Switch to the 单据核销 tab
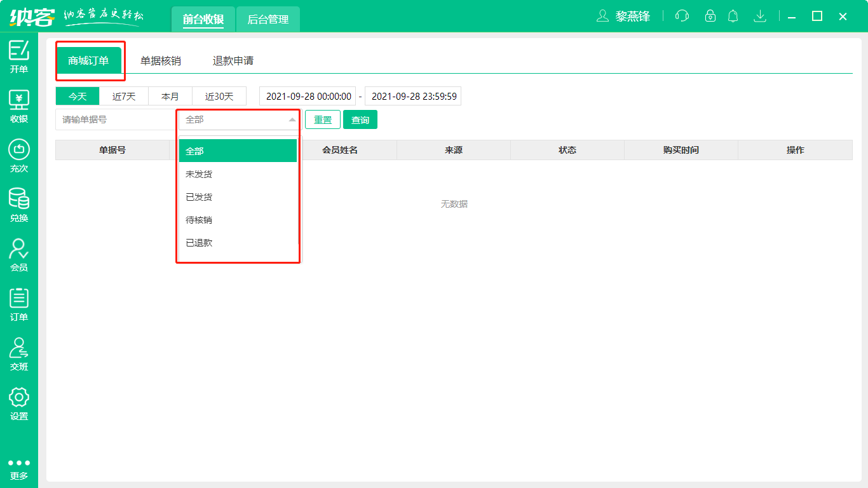 161,61
